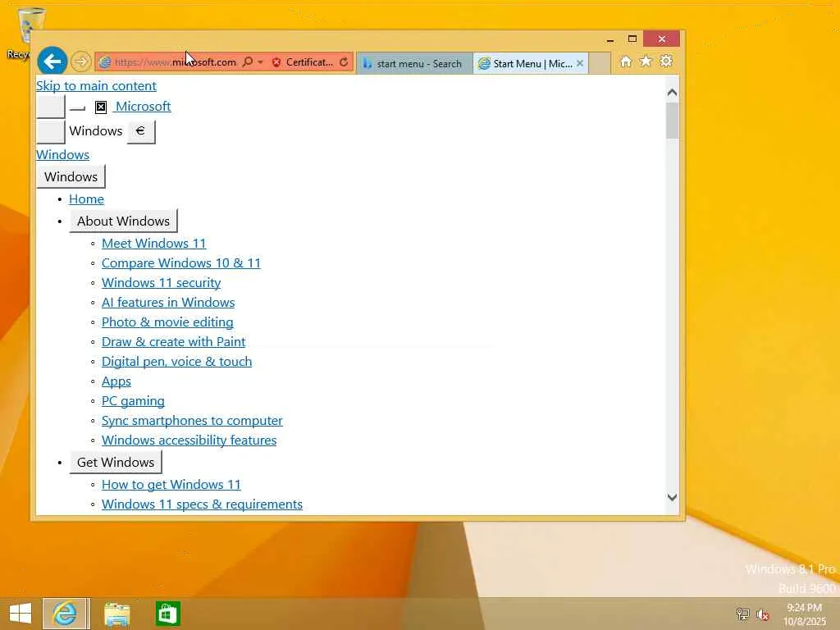Open 'Windows accessibility features' link

pos(189,441)
